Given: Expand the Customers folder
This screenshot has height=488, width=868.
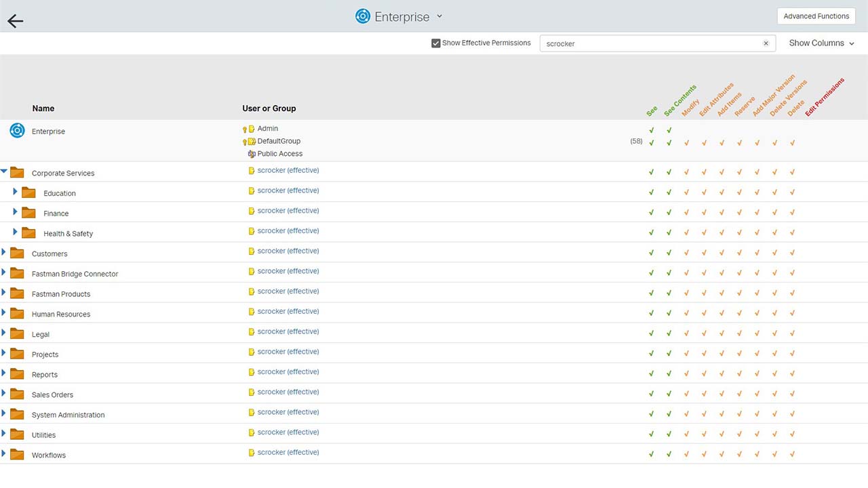Looking at the screenshot, I should coord(3,252).
